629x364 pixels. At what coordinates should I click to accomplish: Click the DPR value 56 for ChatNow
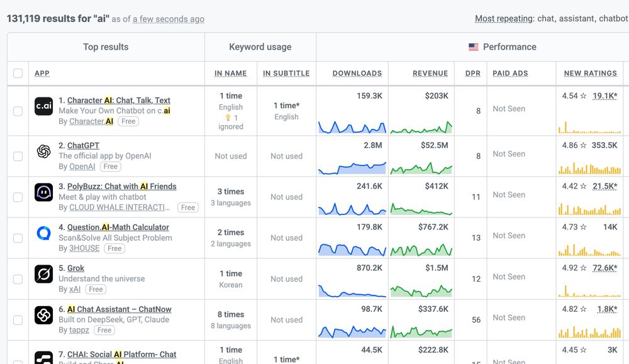click(476, 320)
